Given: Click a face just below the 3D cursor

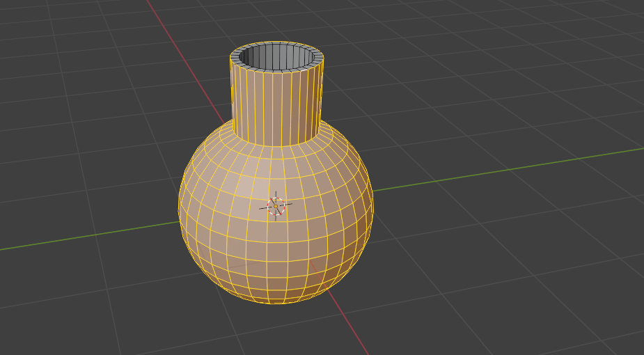Looking at the screenshot, I should click(276, 230).
